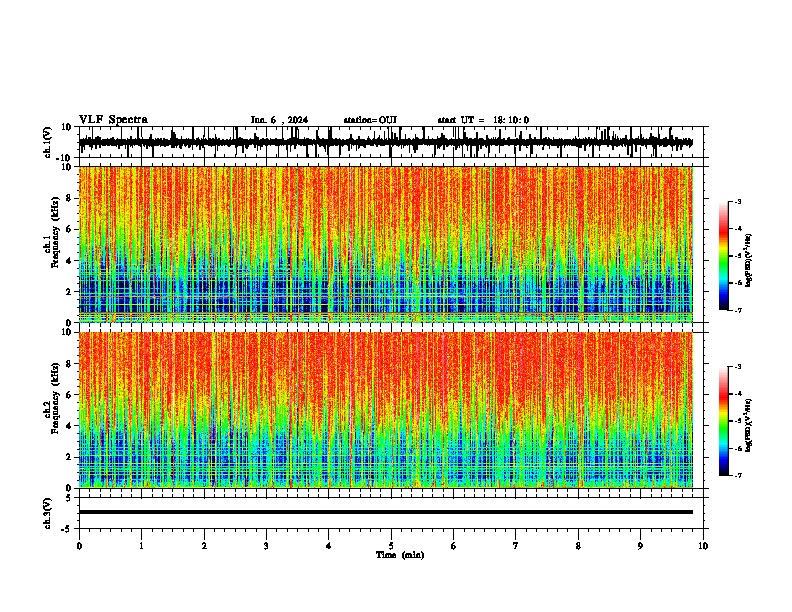Select the "start UT = 18:10:0" header text
Screen dimensions: 792x612
click(x=483, y=120)
